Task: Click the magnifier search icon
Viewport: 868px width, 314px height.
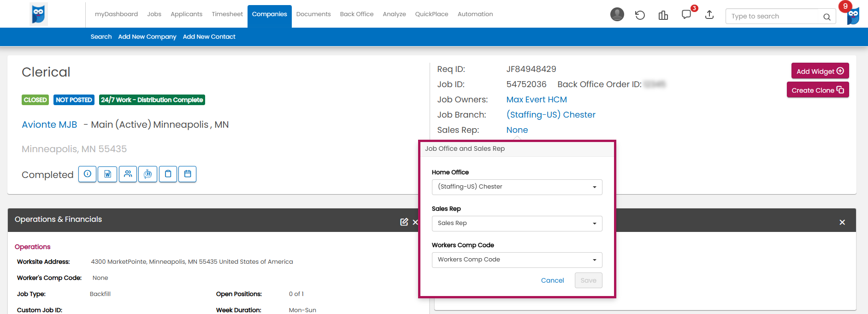Action: (827, 17)
